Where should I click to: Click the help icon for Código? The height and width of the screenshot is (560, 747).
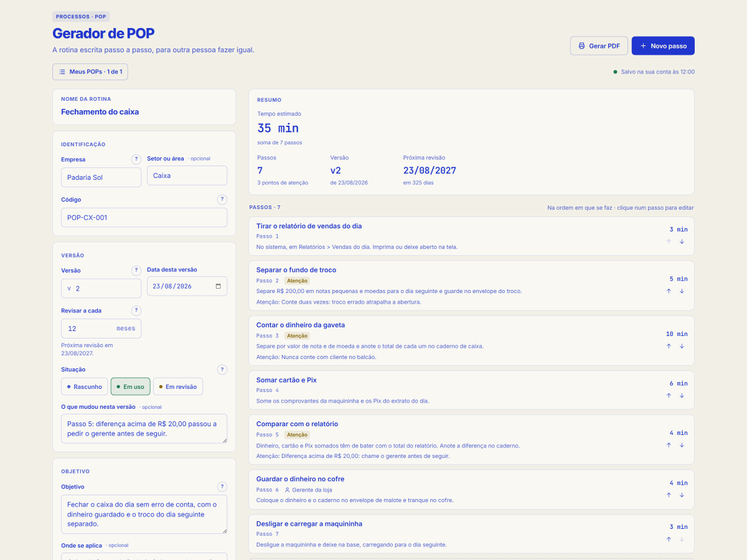[x=222, y=200]
